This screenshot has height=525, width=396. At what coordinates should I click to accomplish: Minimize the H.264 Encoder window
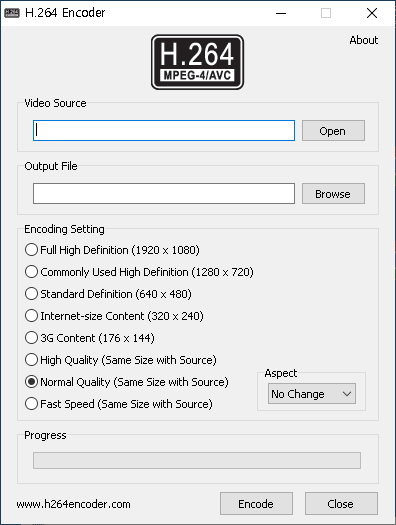click(281, 13)
